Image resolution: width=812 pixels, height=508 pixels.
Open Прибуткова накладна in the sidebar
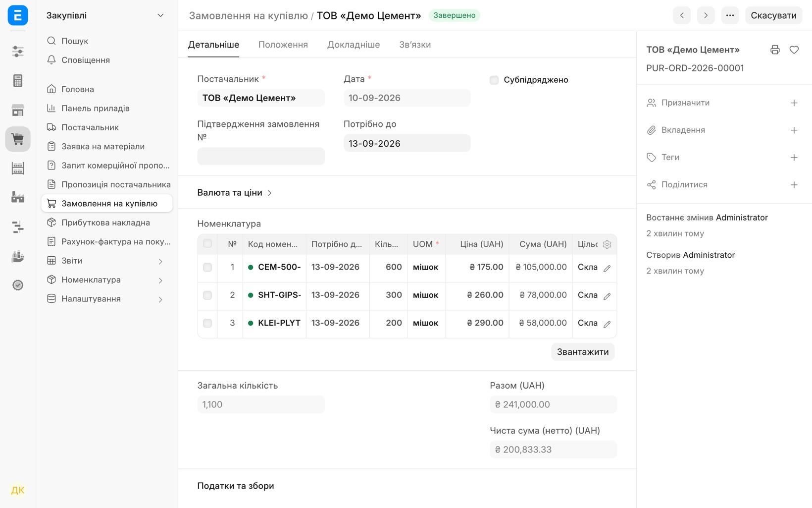[107, 223]
